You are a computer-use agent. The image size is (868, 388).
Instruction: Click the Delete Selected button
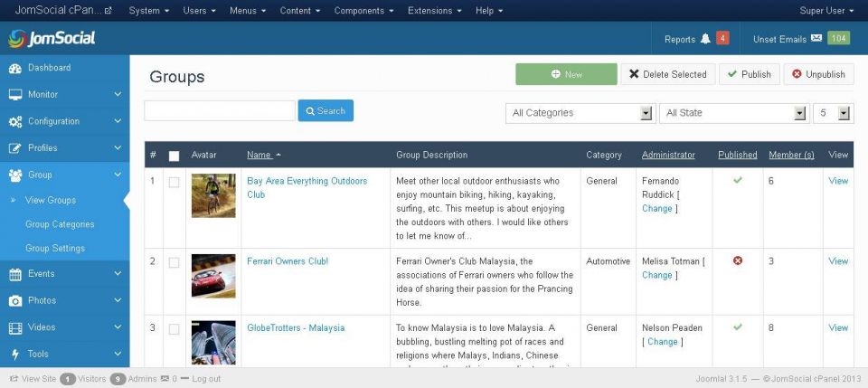coord(668,74)
